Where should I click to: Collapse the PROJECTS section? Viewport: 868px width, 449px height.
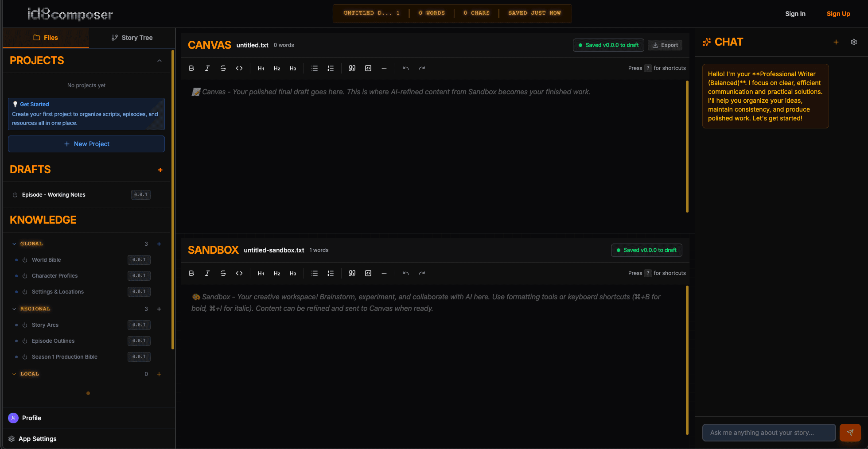click(160, 61)
